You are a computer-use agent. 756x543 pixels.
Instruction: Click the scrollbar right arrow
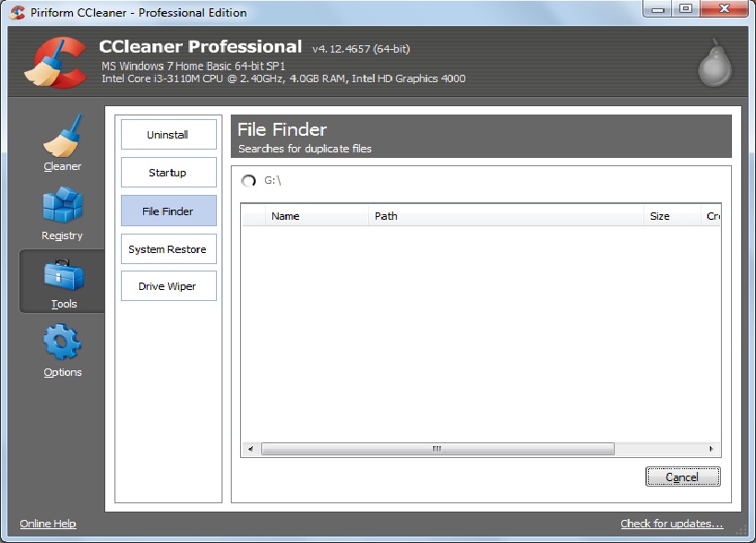[711, 449]
